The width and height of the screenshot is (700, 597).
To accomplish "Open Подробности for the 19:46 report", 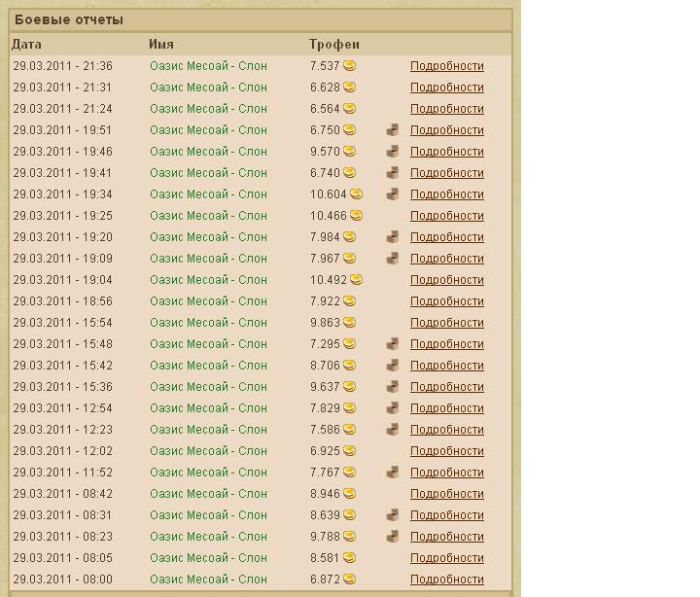I will [x=447, y=152].
